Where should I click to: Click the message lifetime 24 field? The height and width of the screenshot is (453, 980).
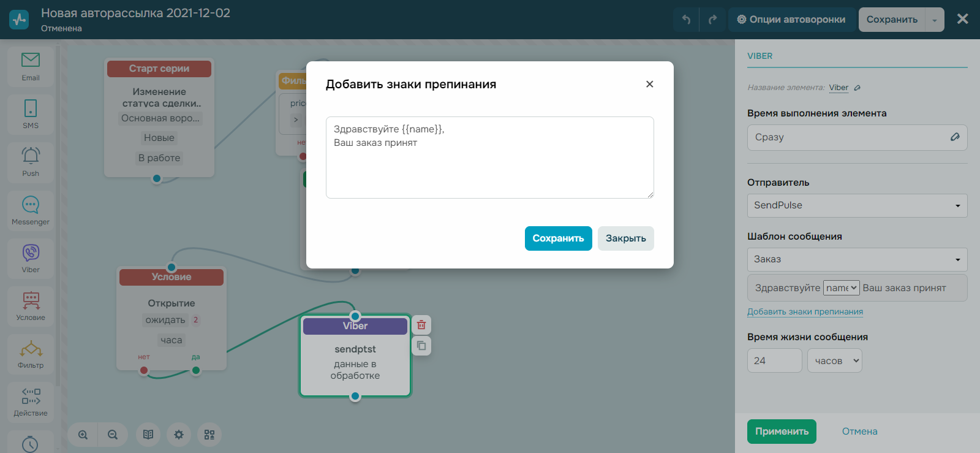(775, 360)
